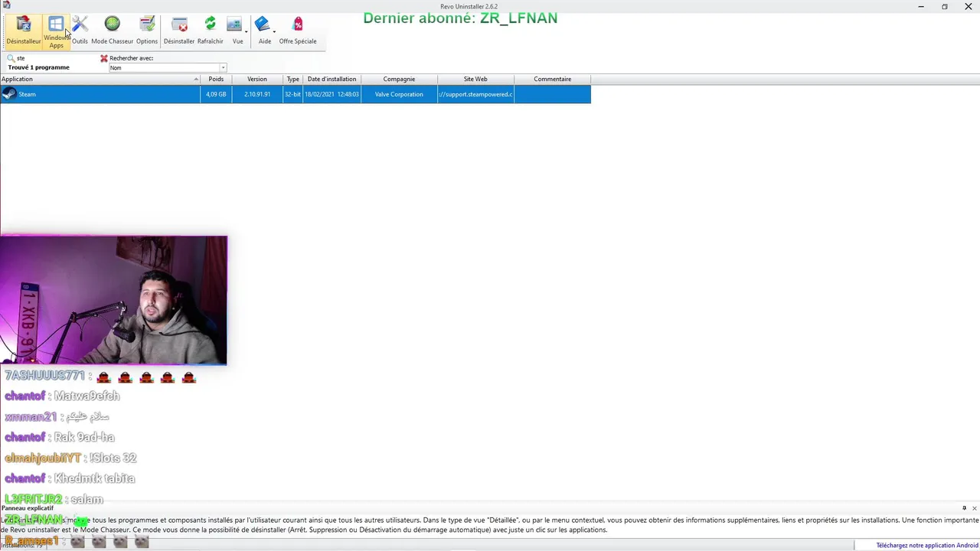The image size is (980, 551).
Task: Restore down the Revo Uninstaller window
Action: tap(944, 6)
